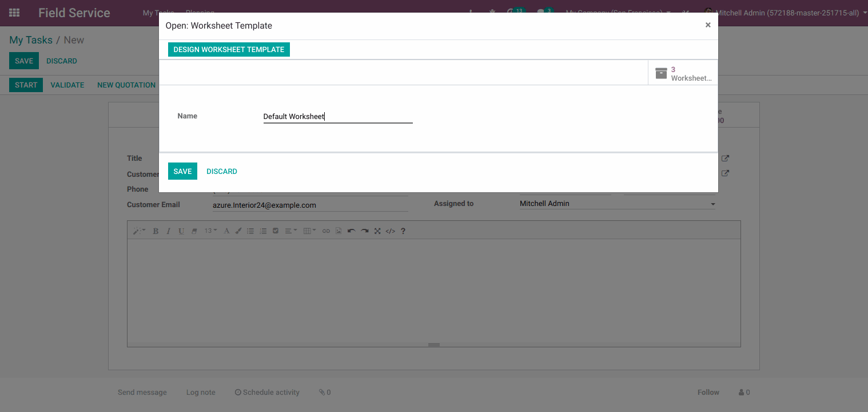Apply italic formatting in the text editor

click(168, 231)
